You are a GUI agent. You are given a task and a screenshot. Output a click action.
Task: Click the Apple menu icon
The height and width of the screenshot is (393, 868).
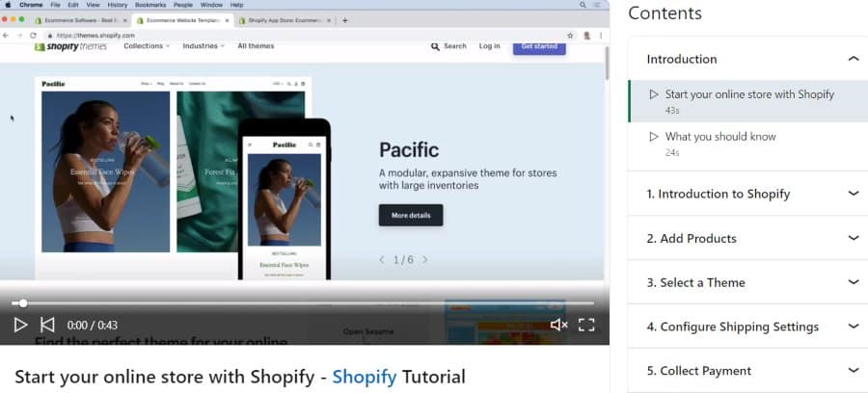tap(8, 5)
